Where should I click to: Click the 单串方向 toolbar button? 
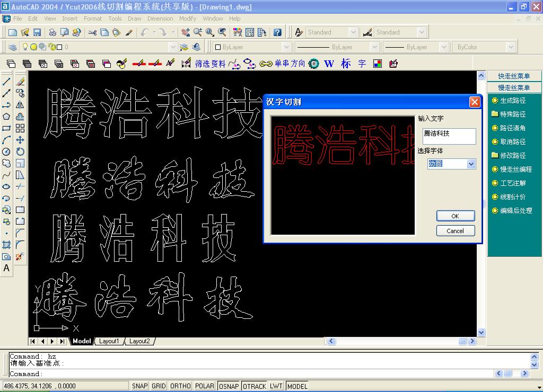(x=290, y=64)
